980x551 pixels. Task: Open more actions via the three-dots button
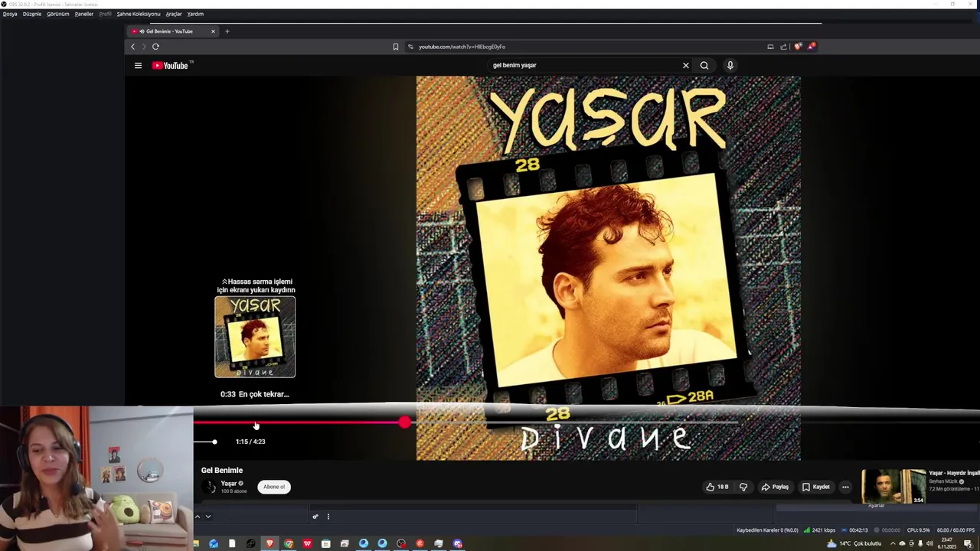click(845, 487)
